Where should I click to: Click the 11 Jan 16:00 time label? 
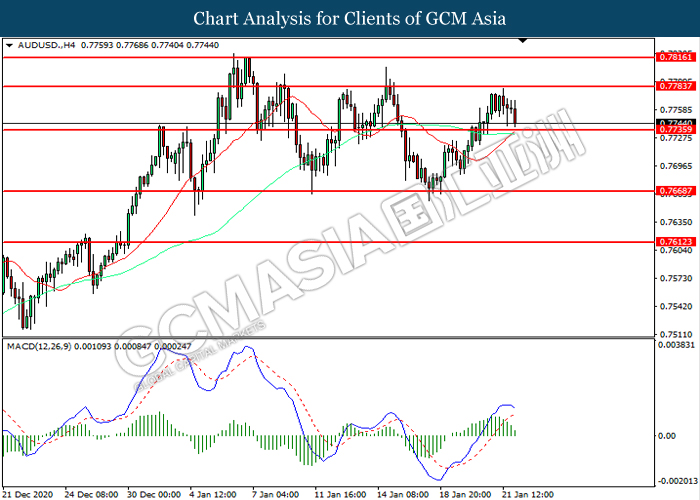340,495
